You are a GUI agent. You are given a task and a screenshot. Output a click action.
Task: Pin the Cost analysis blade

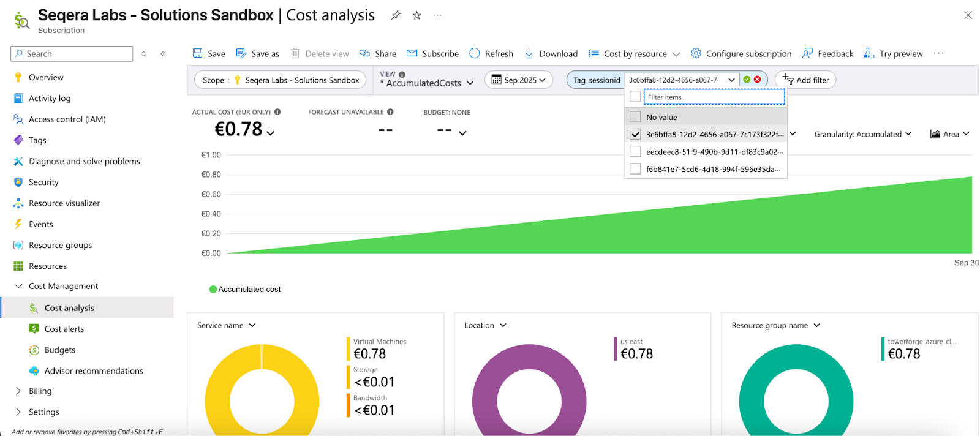coord(396,15)
